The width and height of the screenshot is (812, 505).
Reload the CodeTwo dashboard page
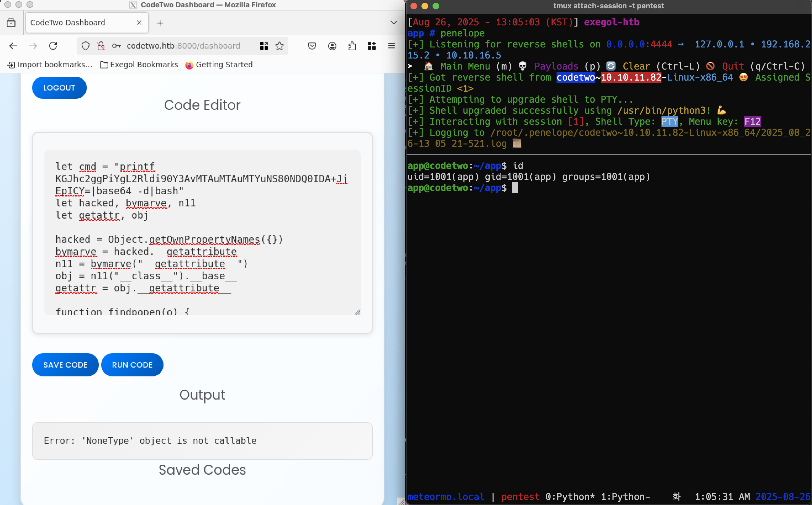click(53, 46)
